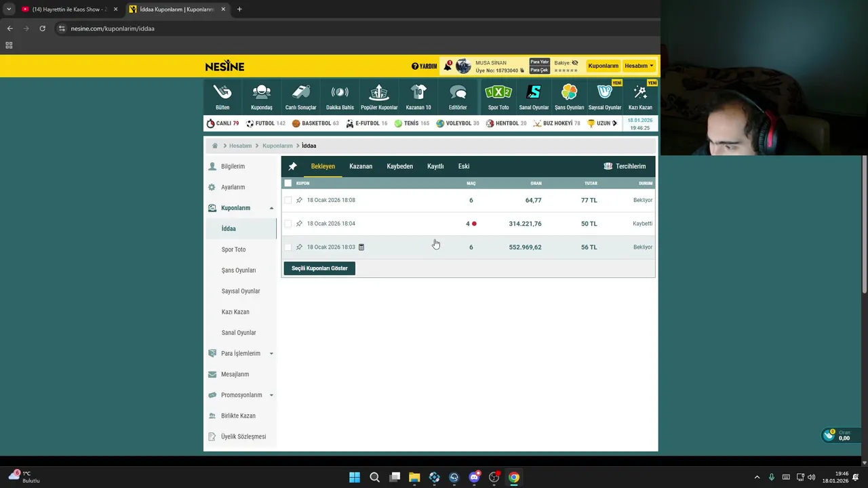Click the pinned coupons pin icon
The height and width of the screenshot is (488, 868).
292,166
